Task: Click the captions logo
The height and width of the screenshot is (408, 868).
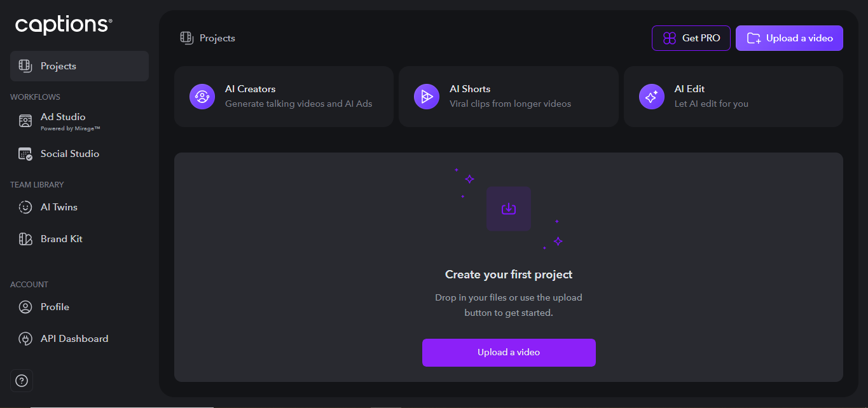Action: [63, 25]
